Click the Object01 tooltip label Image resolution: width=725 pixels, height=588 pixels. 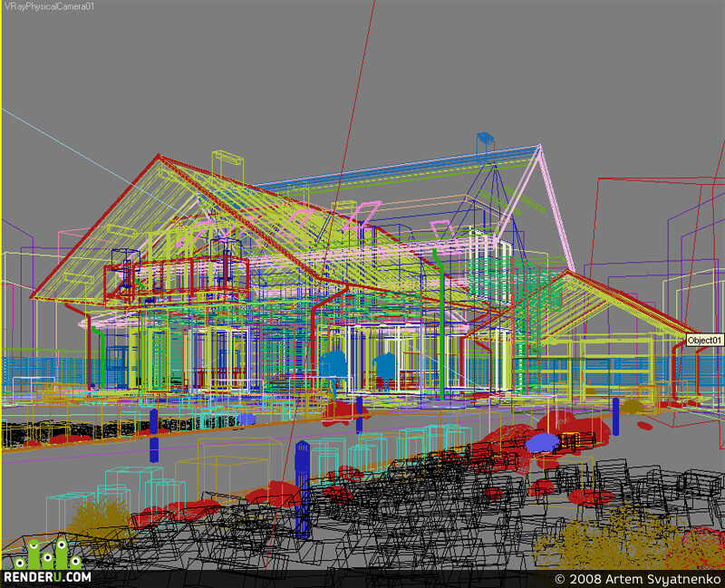[x=704, y=341]
